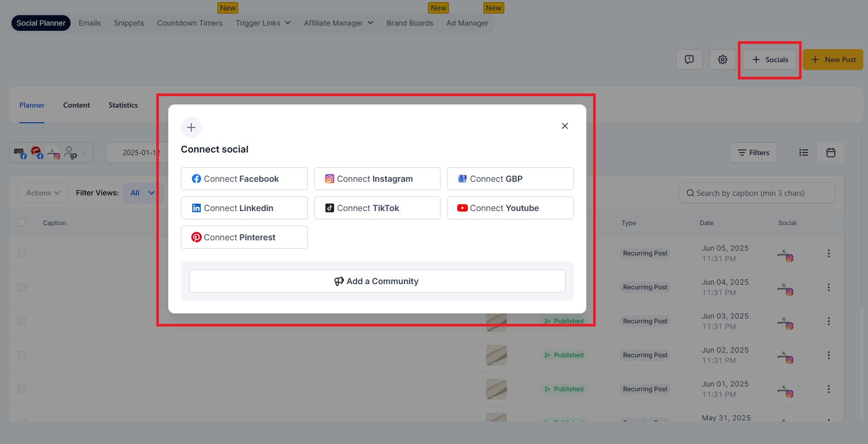Screen dimensions: 868x444
Task: Open more options for Jun 03, 2025 post
Action: [828, 321]
